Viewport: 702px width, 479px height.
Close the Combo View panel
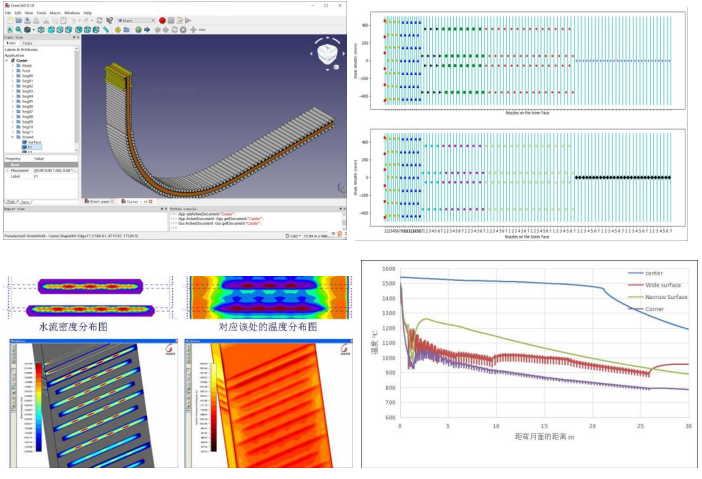pyautogui.click(x=77, y=37)
